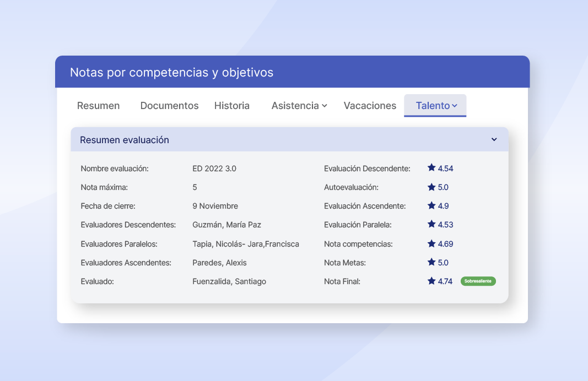Go to the Vacaciones tab
588x381 pixels.
coord(369,106)
